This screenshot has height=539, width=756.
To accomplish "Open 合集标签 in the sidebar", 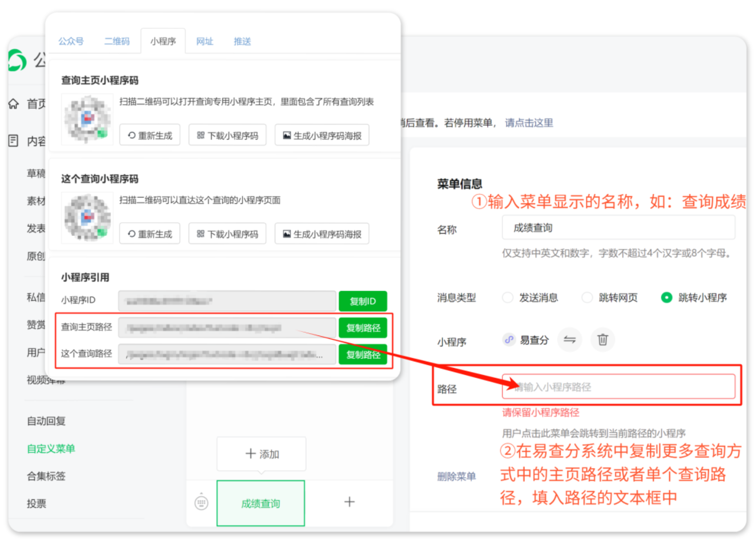I will click(x=46, y=476).
